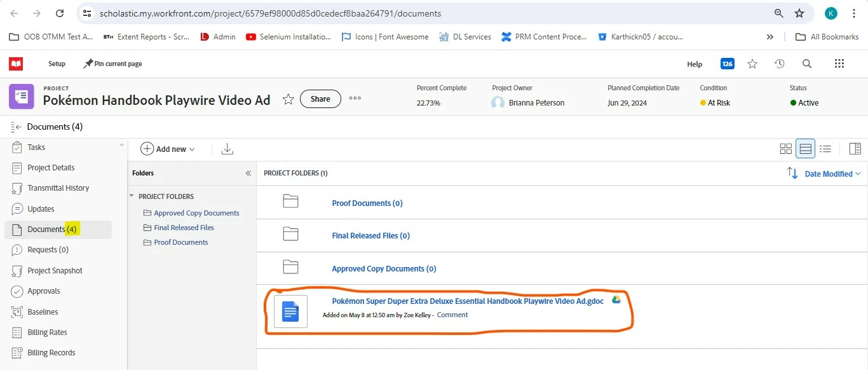Open the project more options ellipsis
Screen dimensions: 868x370
pyautogui.click(x=355, y=99)
